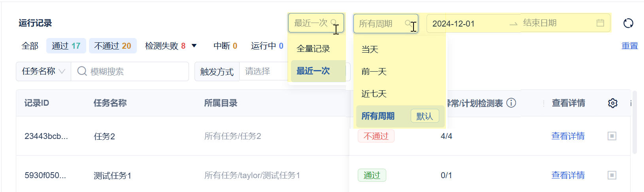
Task: Select 当天 period option
Action: click(370, 49)
